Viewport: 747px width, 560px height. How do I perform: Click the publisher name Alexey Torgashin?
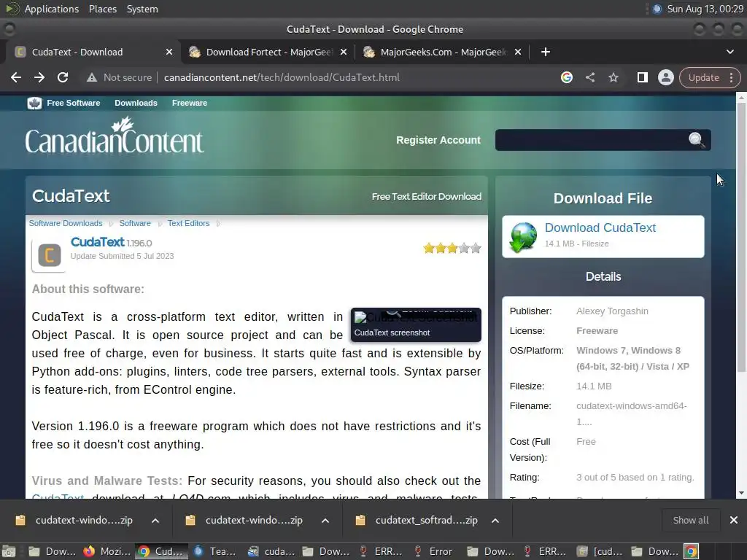tap(612, 311)
